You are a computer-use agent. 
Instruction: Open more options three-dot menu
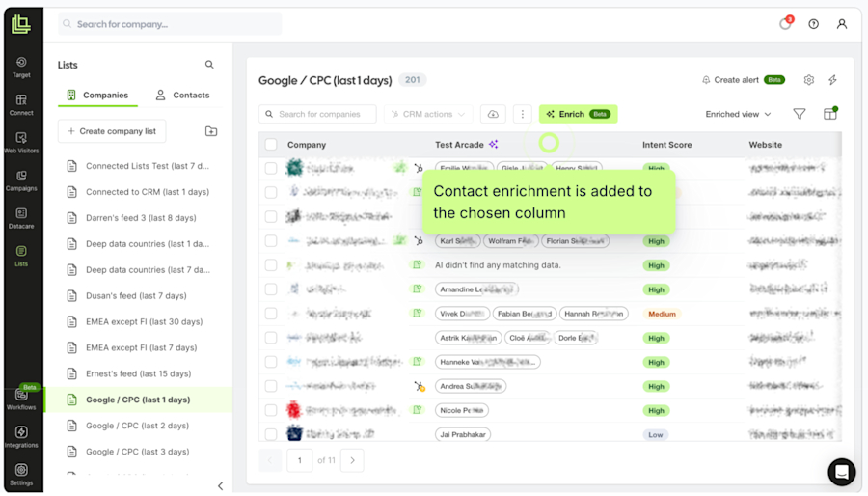(522, 114)
